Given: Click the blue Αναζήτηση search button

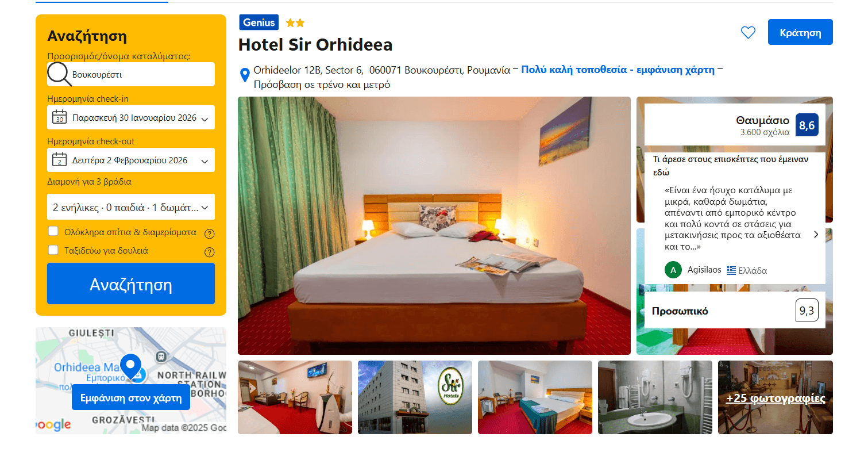Looking at the screenshot, I should (x=131, y=284).
